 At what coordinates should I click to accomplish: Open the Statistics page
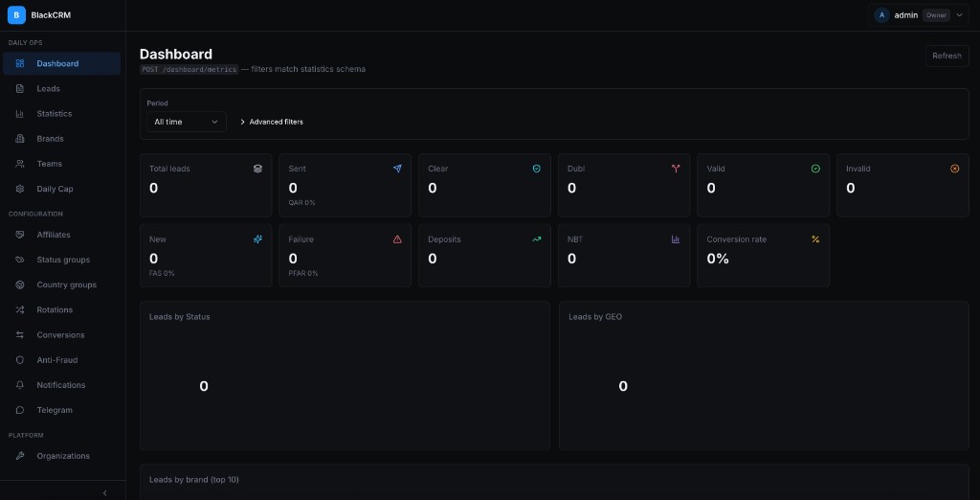coord(62,114)
